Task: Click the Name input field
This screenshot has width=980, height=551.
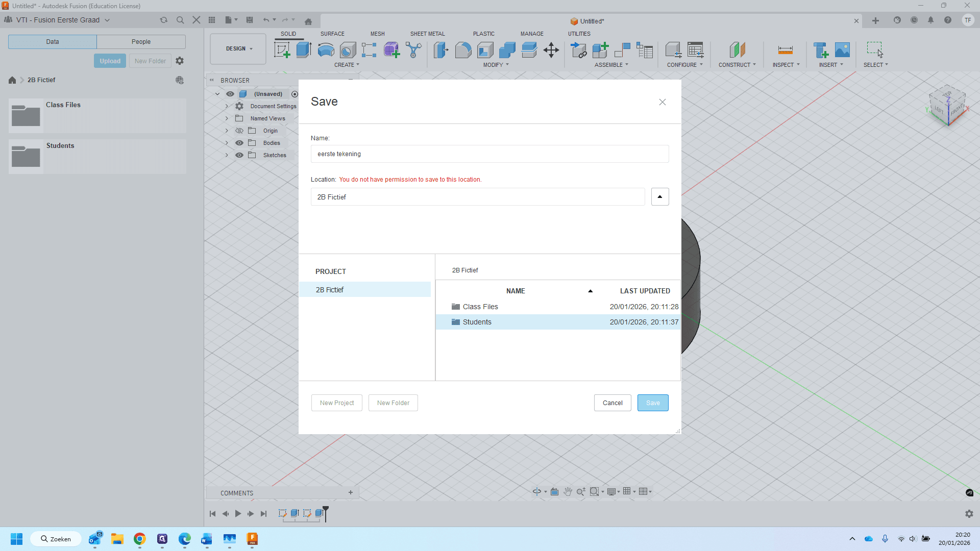Action: point(490,154)
